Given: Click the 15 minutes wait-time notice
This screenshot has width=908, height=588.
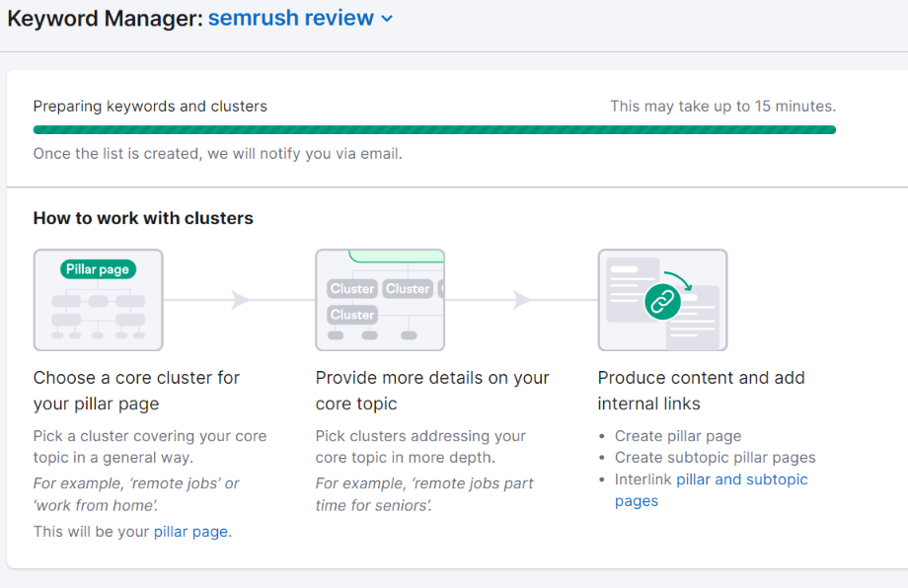Looking at the screenshot, I should pyautogui.click(x=723, y=106).
